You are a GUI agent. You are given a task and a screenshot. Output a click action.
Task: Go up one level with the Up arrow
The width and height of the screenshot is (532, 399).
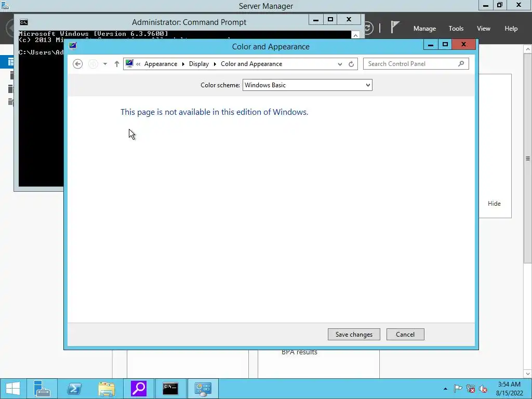pos(117,64)
